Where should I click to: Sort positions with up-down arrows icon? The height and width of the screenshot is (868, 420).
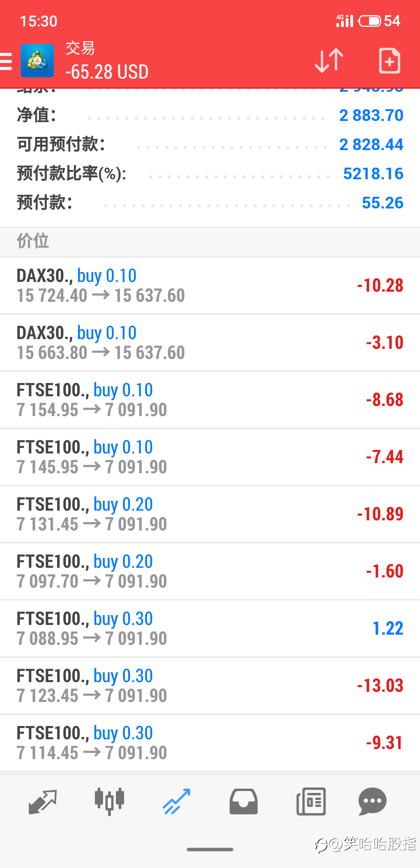coord(329,61)
